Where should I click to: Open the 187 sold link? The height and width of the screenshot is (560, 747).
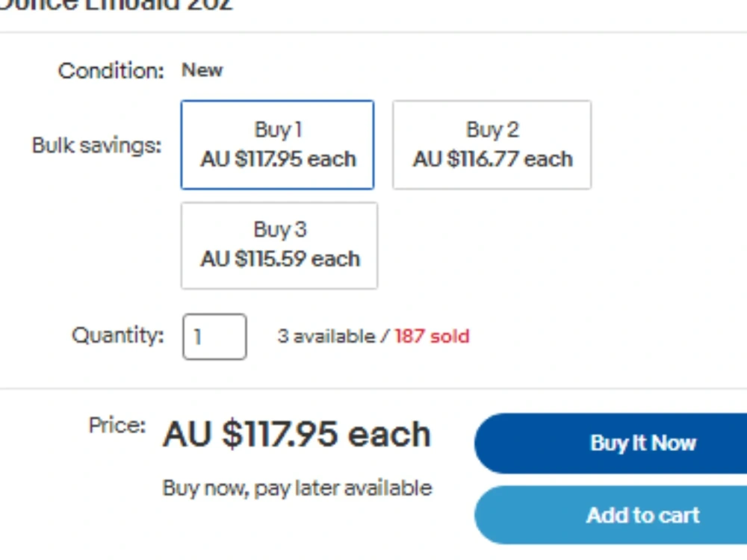point(432,336)
